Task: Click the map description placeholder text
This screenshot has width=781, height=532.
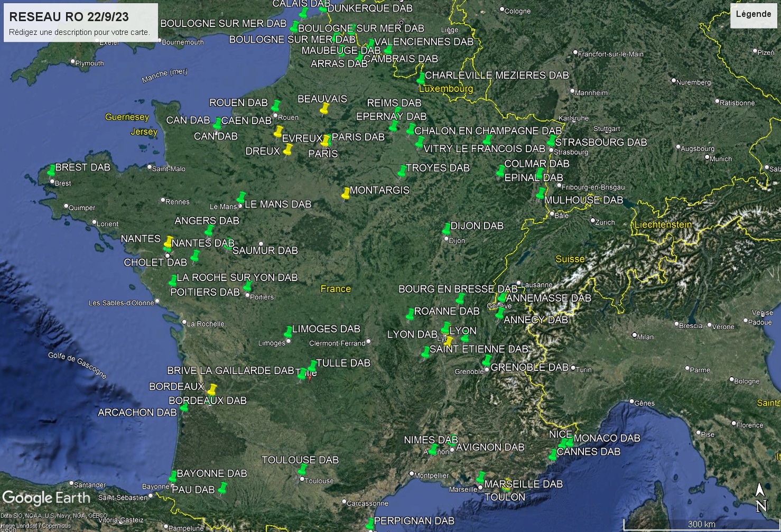Action: tap(79, 32)
